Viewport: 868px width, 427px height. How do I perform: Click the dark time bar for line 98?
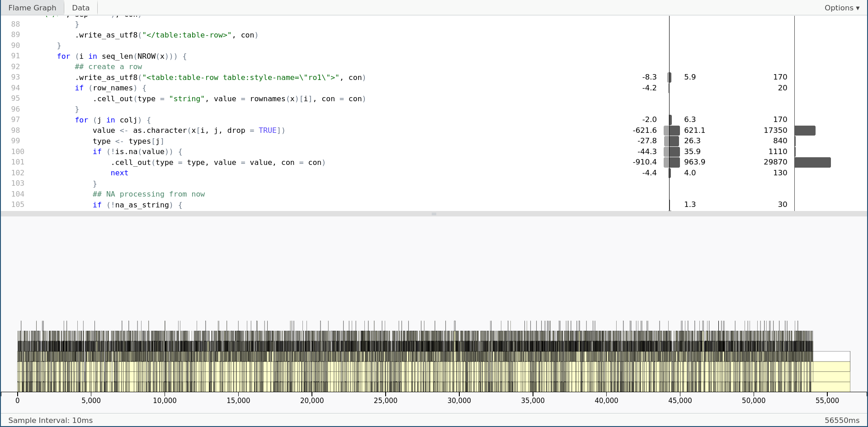805,131
